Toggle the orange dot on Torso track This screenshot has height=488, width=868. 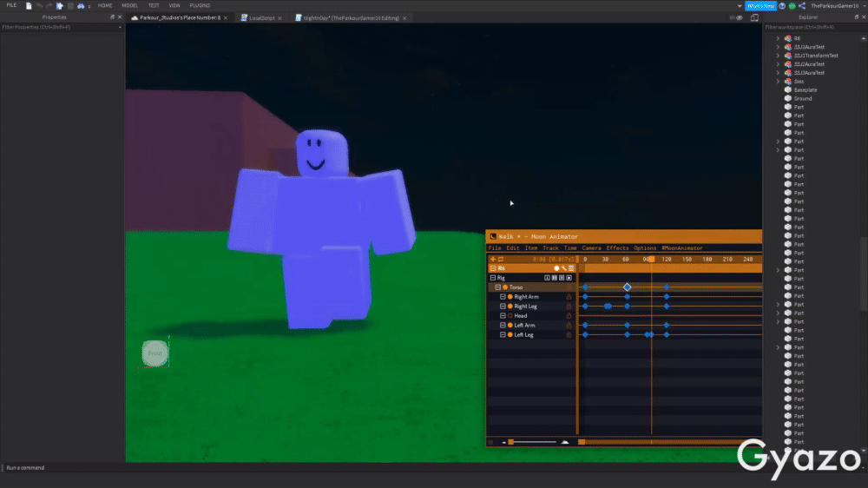(x=505, y=287)
